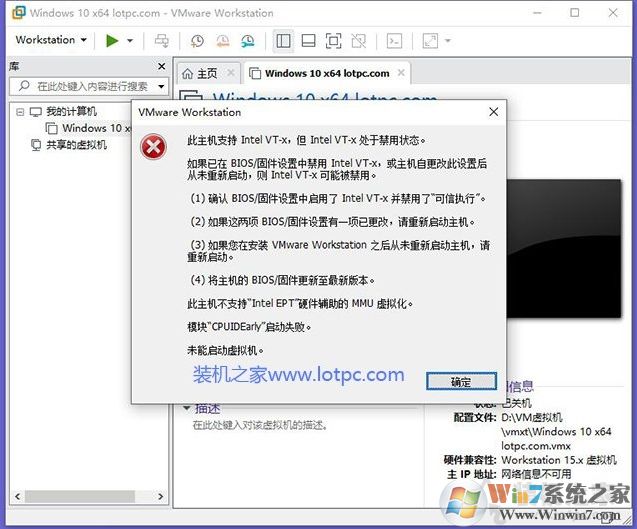Image resolution: width=637 pixels, height=529 pixels.
Task: Click the 网络信息不可用 IP address text
Action: pyautogui.click(x=536, y=474)
